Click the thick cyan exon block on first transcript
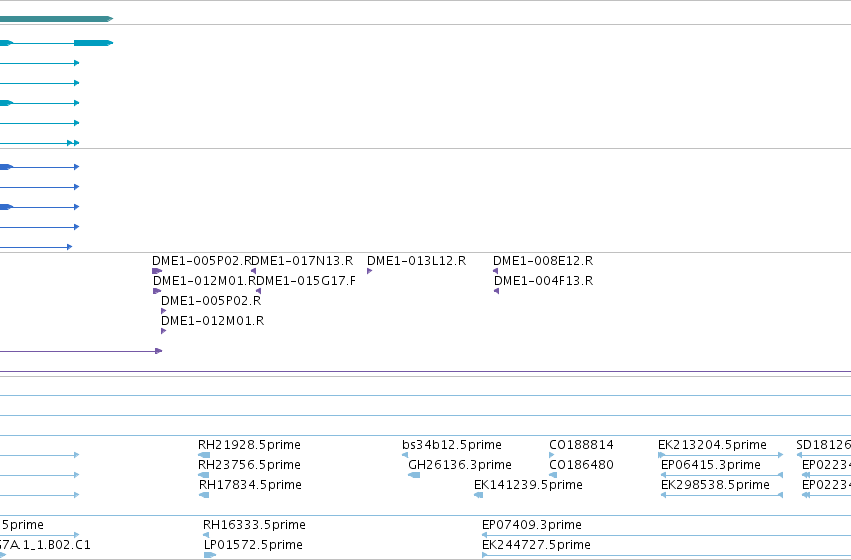Screen dimensions: 851x560 click(x=93, y=43)
